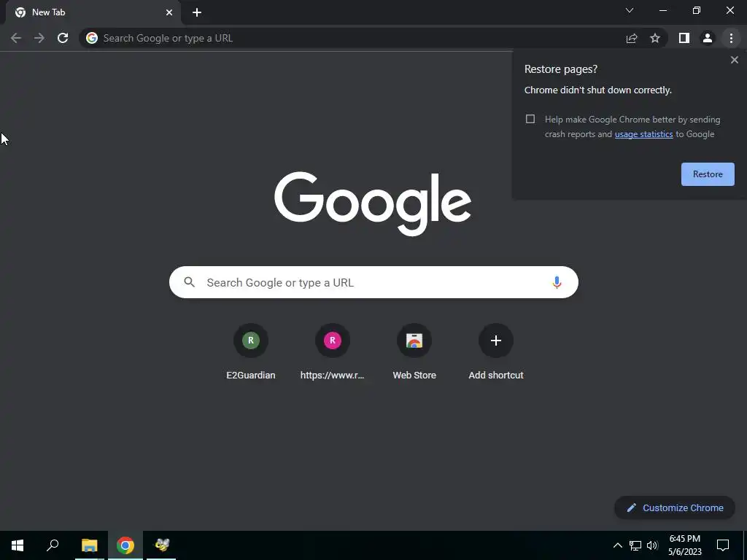Go forward with the forward arrow
The image size is (747, 560).
pyautogui.click(x=39, y=38)
